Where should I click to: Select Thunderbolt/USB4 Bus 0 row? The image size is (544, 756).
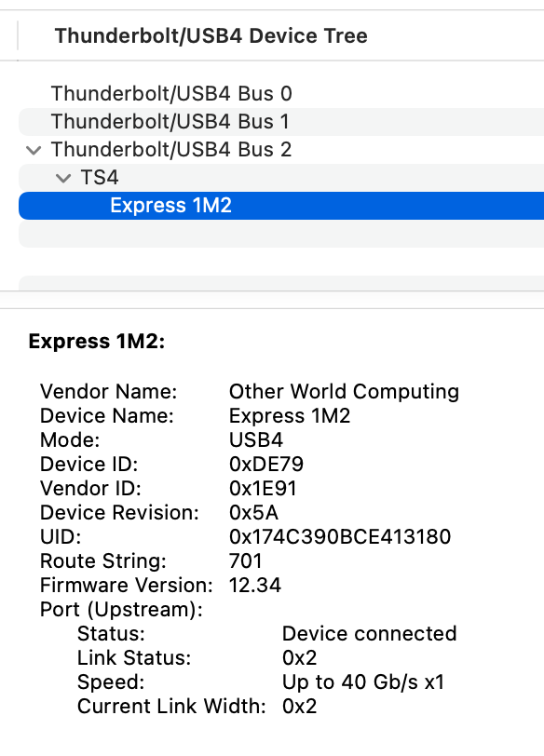click(281, 93)
